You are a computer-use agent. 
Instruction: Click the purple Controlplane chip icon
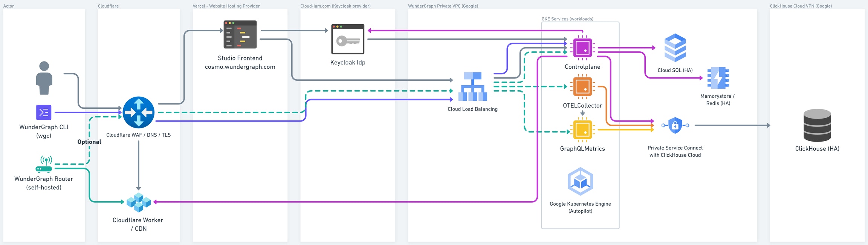point(582,48)
